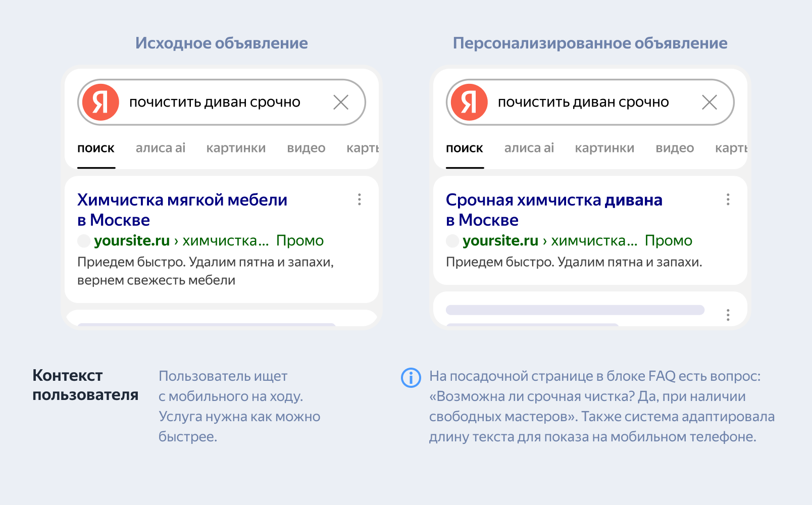The height and width of the screenshot is (505, 812).
Task: Click the favicon circle before yoursite.ru in original ad
Action: [x=84, y=241]
